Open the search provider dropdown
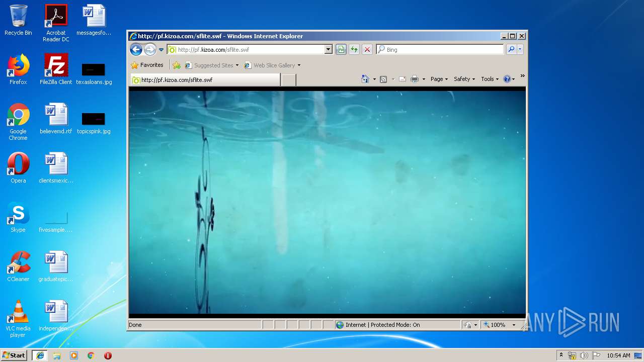This screenshot has width=644, height=362. pyautogui.click(x=520, y=49)
